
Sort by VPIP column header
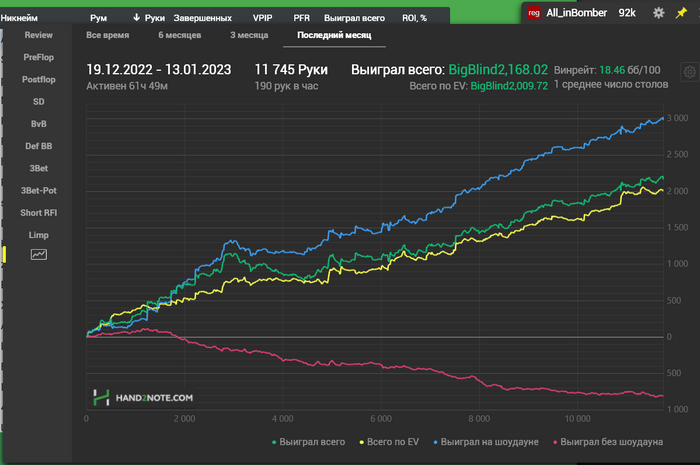(262, 18)
